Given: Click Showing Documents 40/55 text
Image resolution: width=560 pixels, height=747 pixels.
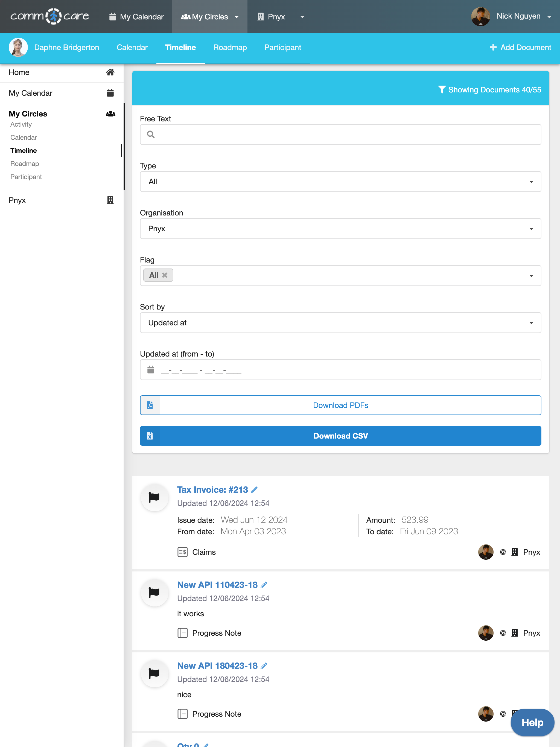Looking at the screenshot, I should point(495,90).
